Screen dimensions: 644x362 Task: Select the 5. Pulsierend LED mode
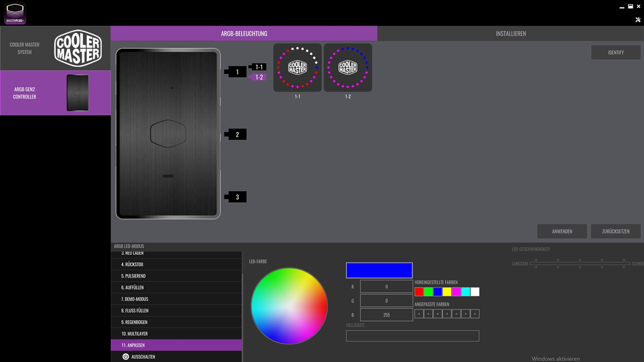[176, 276]
